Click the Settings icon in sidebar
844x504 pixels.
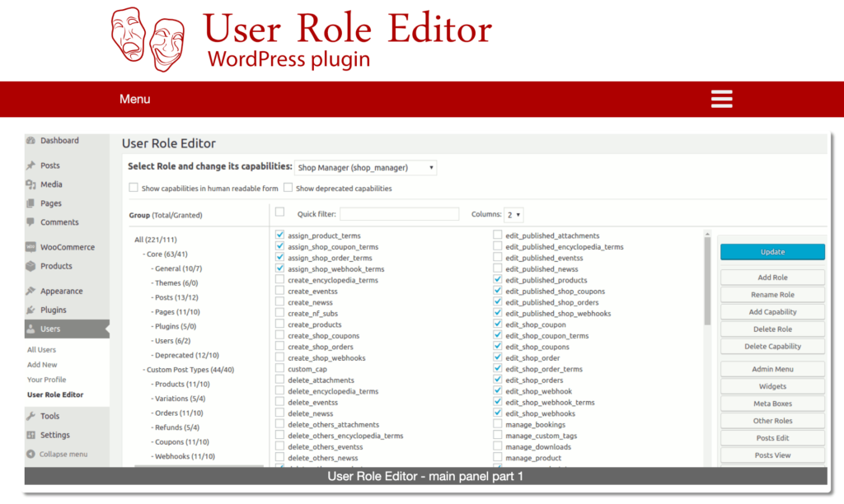click(30, 435)
